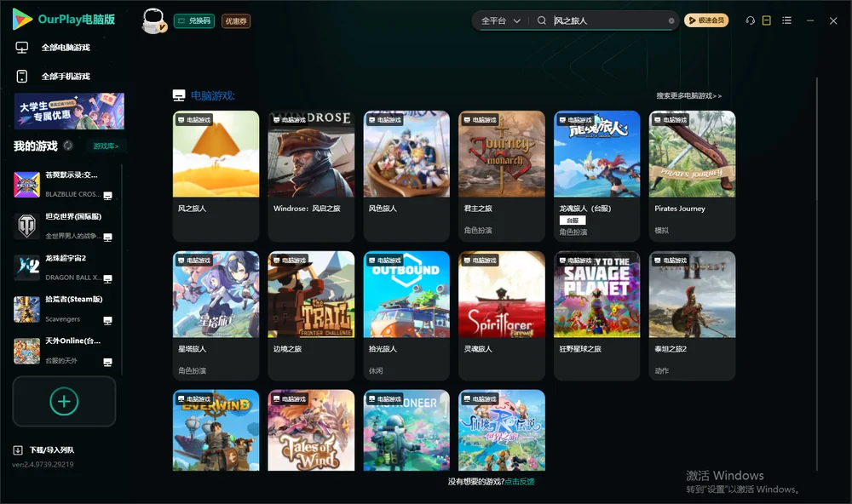The image size is (852, 504).
Task: Click the PC icon beside 台服的天外
Action: (x=107, y=362)
